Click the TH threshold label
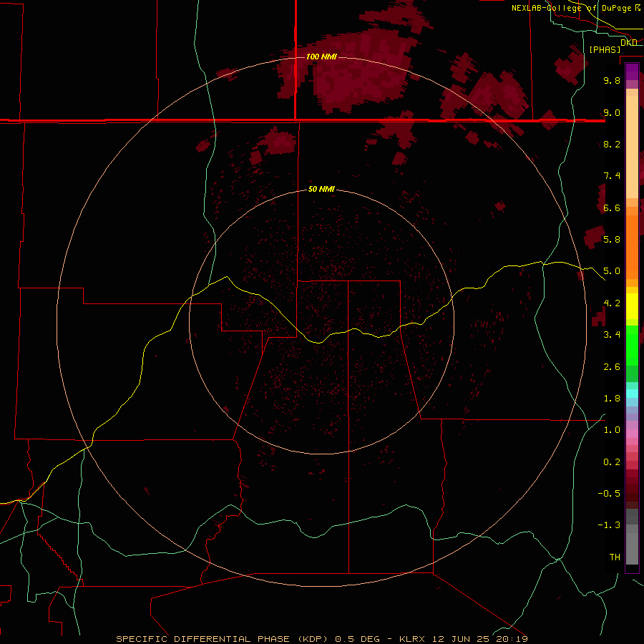Screen dimensions: 644x644 (615, 557)
